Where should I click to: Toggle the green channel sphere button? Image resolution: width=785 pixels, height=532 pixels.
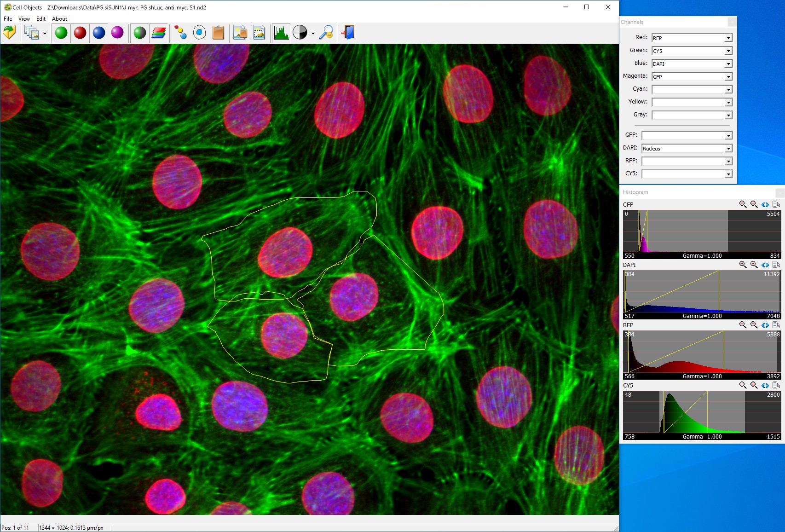coord(61,33)
